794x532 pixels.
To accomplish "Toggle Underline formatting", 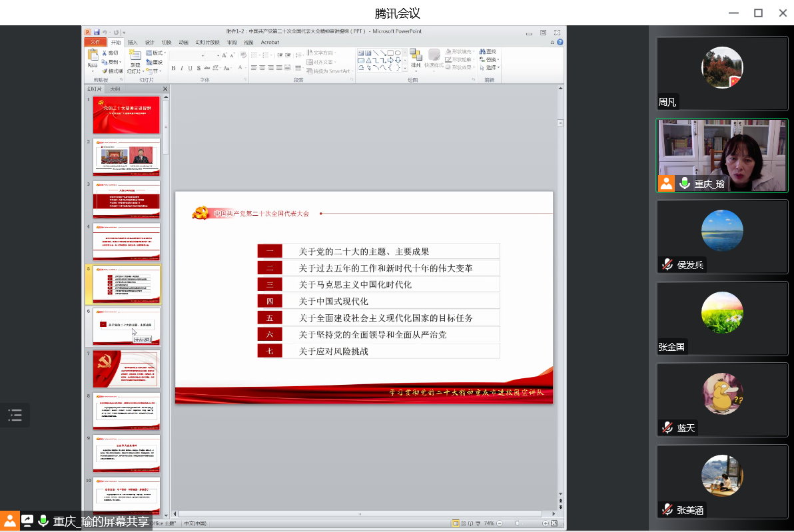I will pos(191,68).
